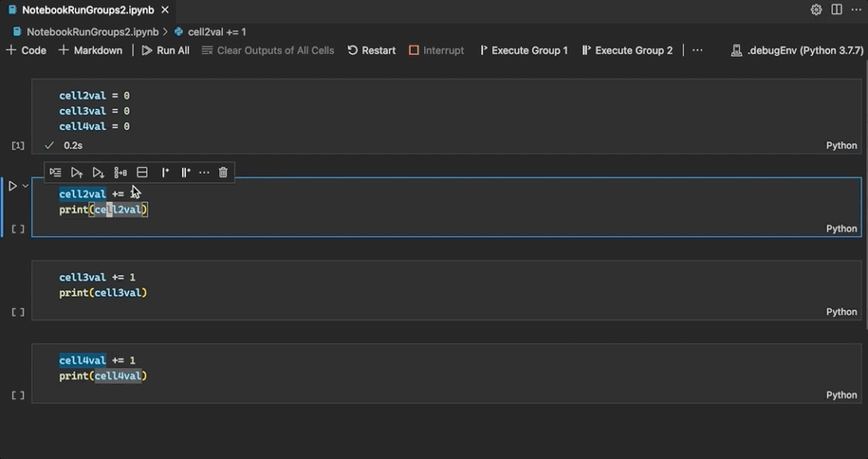Select the .debugEnv (Python 3.7.7) kernel picker
Viewport: 868px width, 459px height.
pos(796,50)
